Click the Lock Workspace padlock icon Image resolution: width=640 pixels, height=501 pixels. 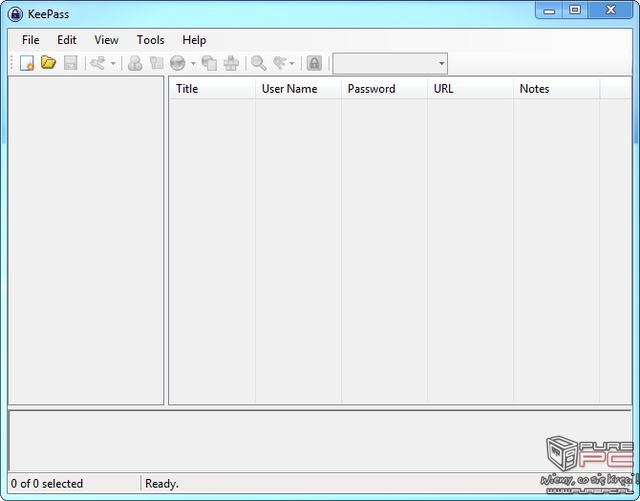pos(314,63)
